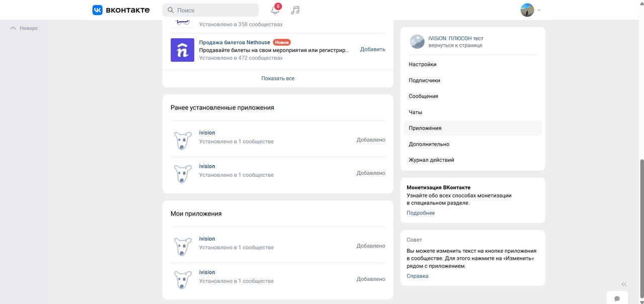
Task: Click Монетизация ВКонтакте heading
Action: click(438, 187)
